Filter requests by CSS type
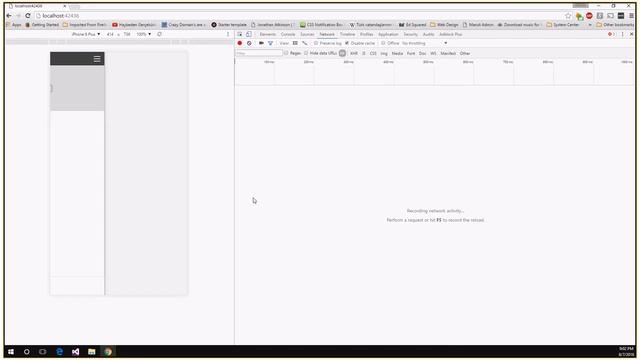 tap(373, 53)
